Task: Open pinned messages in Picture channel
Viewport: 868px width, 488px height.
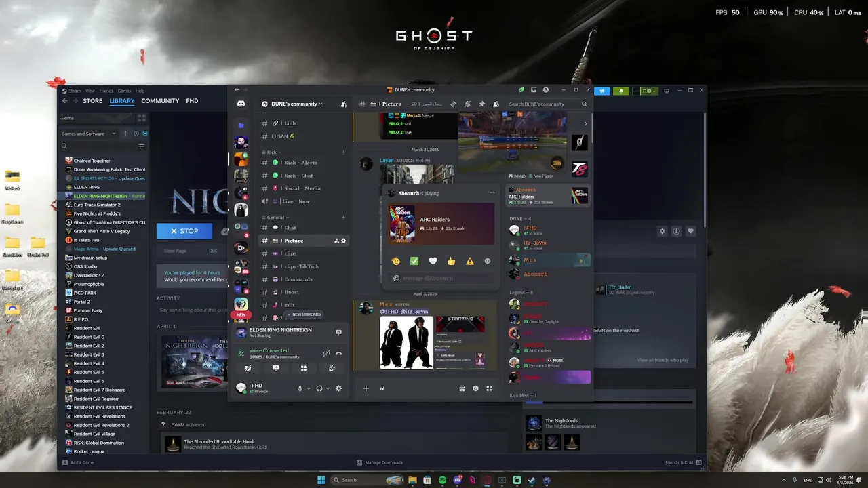Action: pyautogui.click(x=481, y=104)
